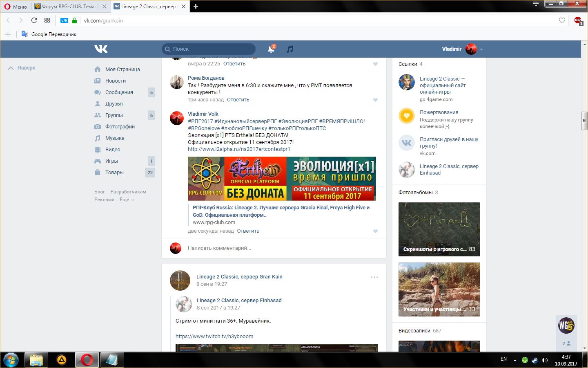The height and width of the screenshot is (368, 588).
Task: Open the Эволюция x1 banner image
Action: click(282, 179)
